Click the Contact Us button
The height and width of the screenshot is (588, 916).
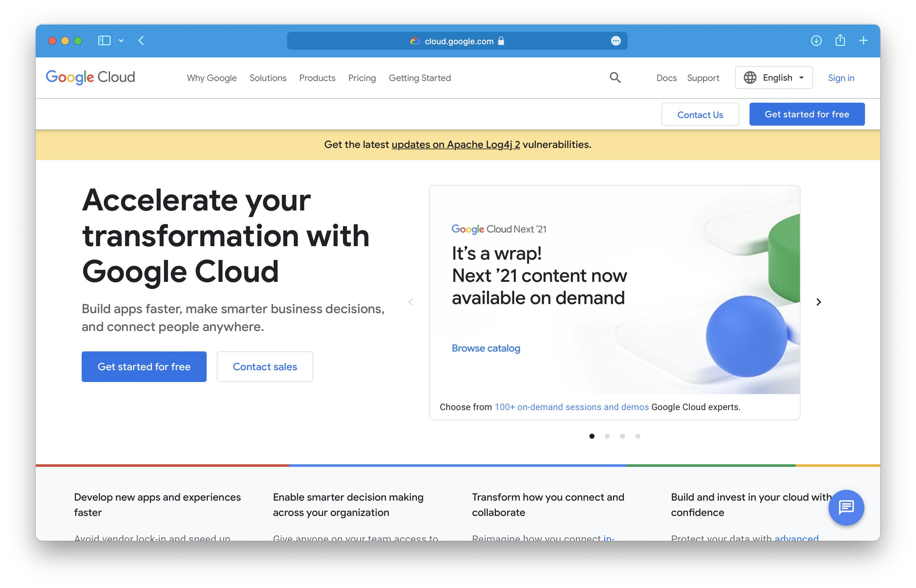tap(700, 114)
